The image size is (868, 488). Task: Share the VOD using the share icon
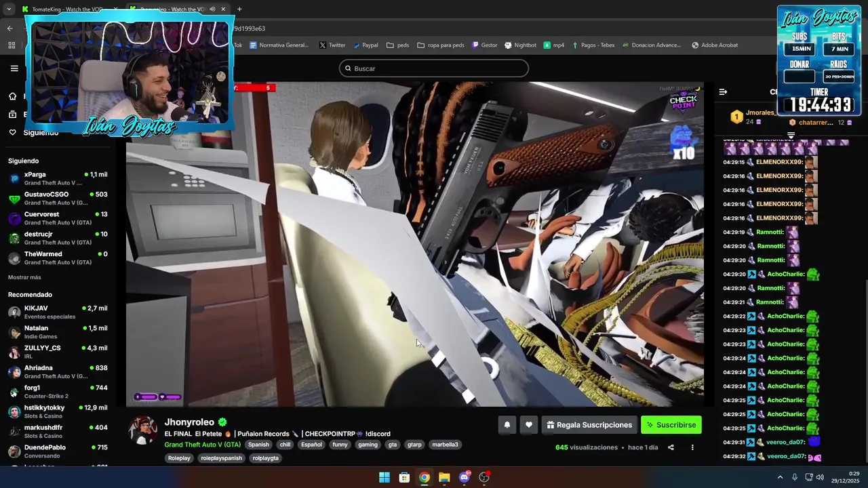671,447
